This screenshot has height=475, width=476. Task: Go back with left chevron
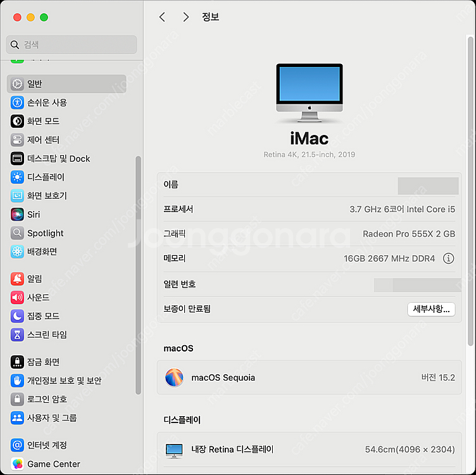[163, 17]
